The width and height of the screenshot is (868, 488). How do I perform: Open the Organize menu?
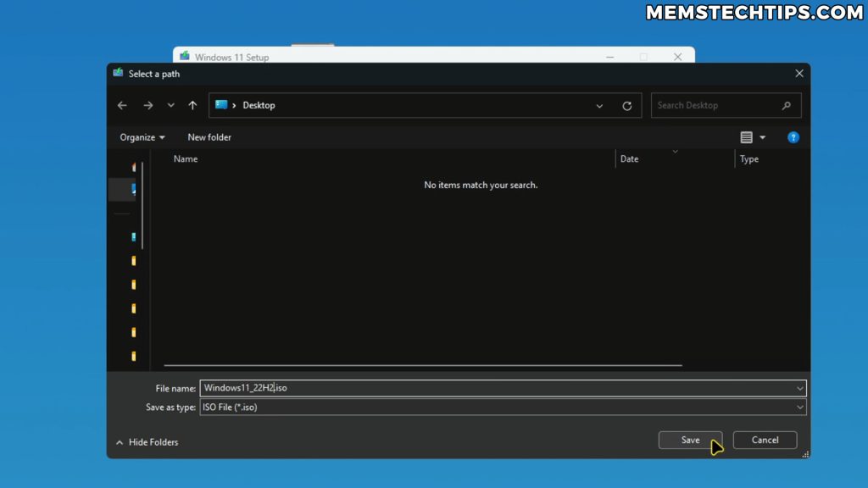click(x=142, y=137)
